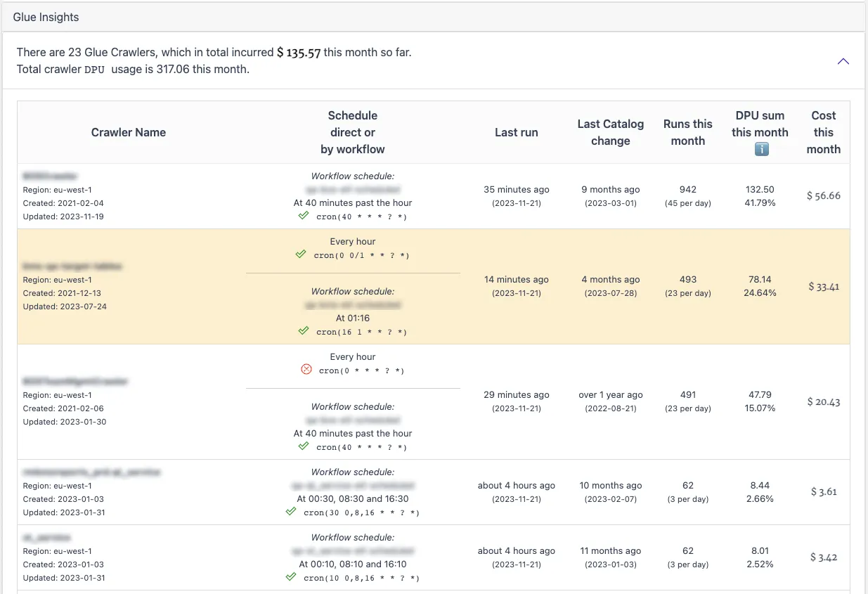The image size is (868, 594).
Task: Click 'At 01:16' schedule text
Action: pos(353,318)
